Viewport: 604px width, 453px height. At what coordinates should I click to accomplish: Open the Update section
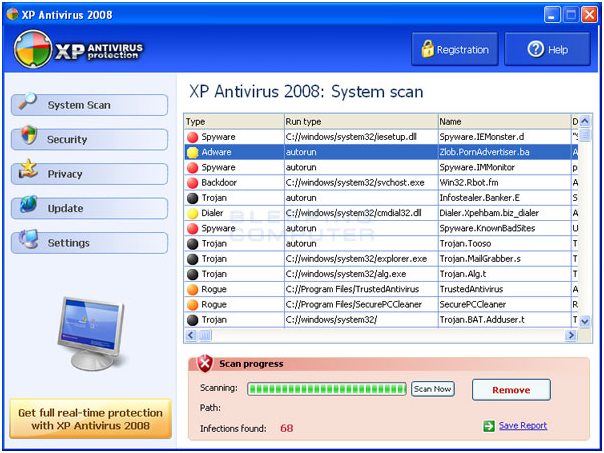(89, 208)
